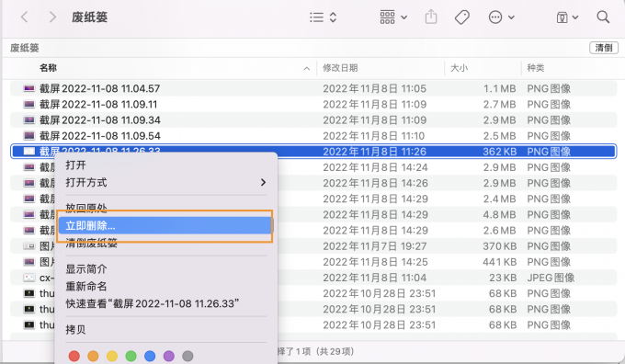
Task: Click the 441 KB size cell
Action: click(x=499, y=262)
